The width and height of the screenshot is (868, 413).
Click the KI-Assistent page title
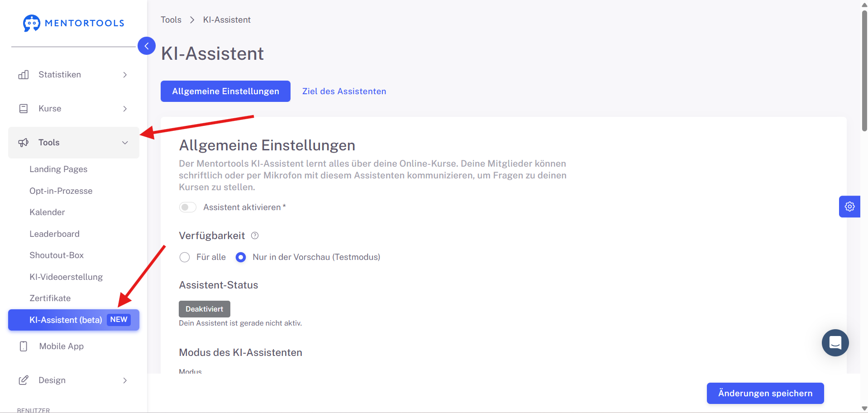click(x=212, y=54)
